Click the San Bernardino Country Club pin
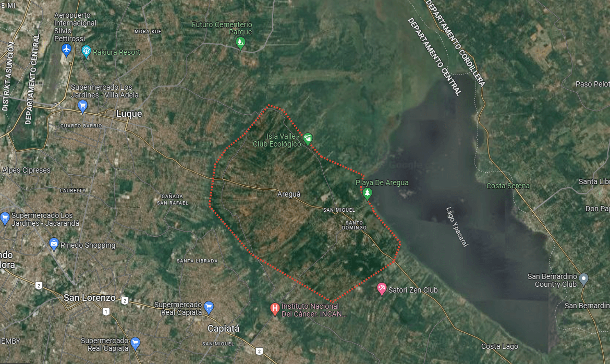The image size is (610, 364). pos(583,280)
